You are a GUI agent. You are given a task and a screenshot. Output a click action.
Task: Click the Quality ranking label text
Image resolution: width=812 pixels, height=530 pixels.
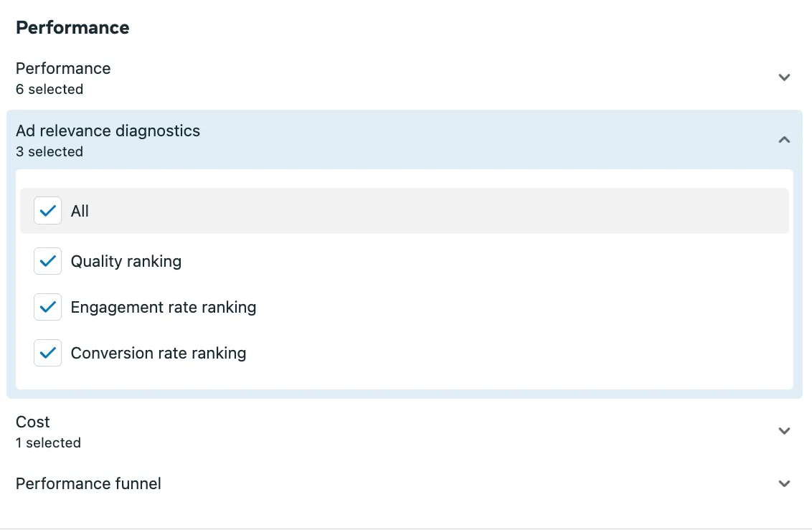point(126,261)
